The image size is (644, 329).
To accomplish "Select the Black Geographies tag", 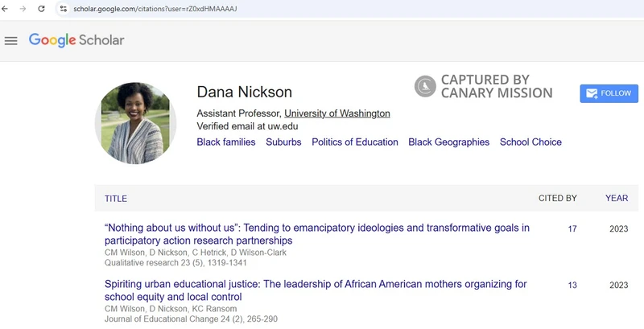I will pyautogui.click(x=449, y=142).
